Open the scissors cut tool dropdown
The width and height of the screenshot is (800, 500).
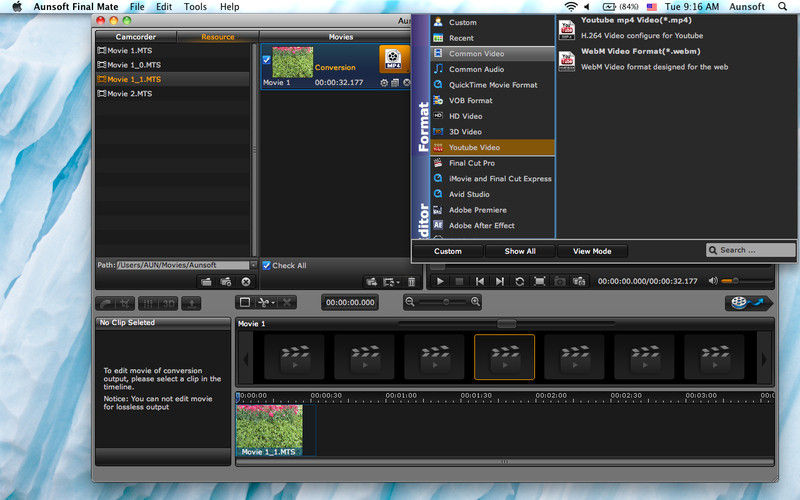(266, 303)
